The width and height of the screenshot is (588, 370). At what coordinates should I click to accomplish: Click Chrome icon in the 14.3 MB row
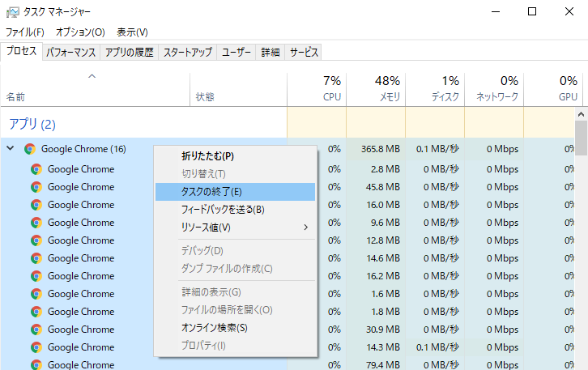[x=36, y=347]
